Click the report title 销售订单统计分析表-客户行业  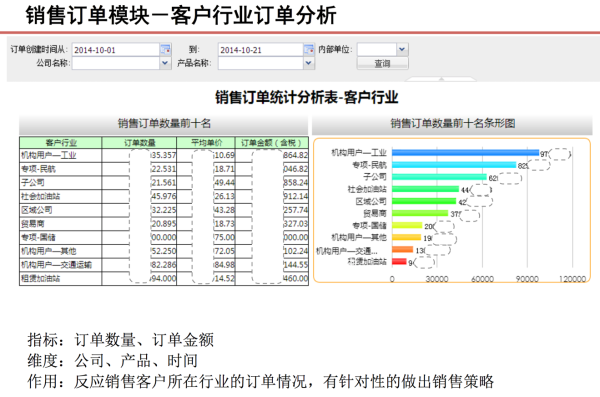307,97
